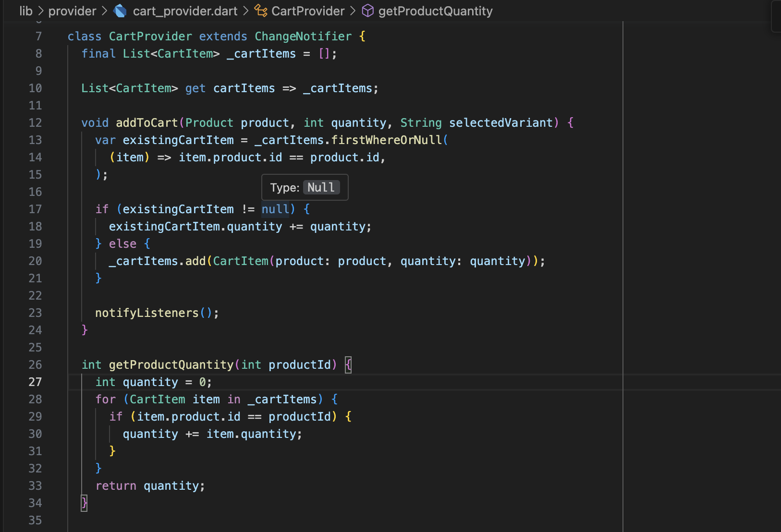Click the cart_provider.dart breadcrumb

(185, 11)
